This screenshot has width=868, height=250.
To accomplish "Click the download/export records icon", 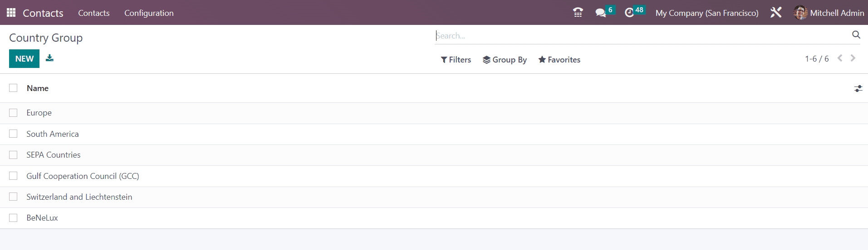I will click(x=49, y=58).
